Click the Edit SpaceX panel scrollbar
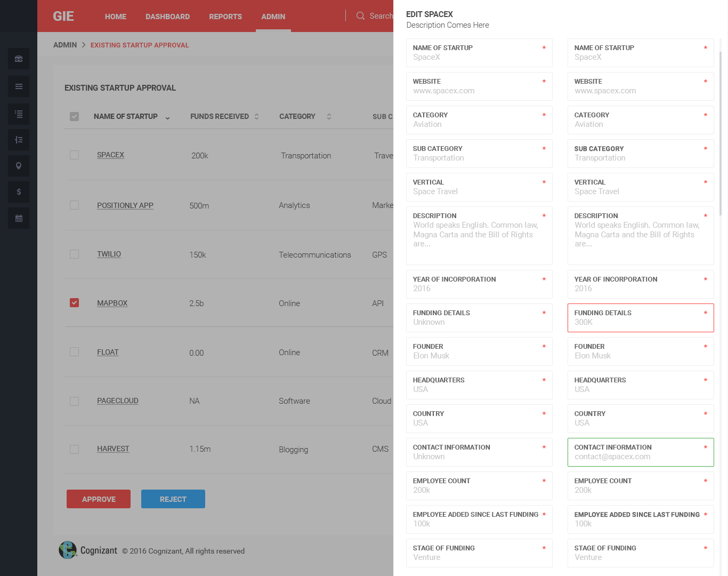Screen dimensions: 728x576 click(721, 133)
